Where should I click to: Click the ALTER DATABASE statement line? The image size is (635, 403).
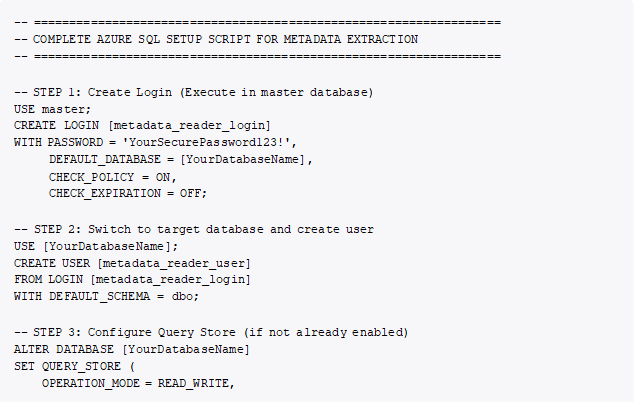[132, 349]
